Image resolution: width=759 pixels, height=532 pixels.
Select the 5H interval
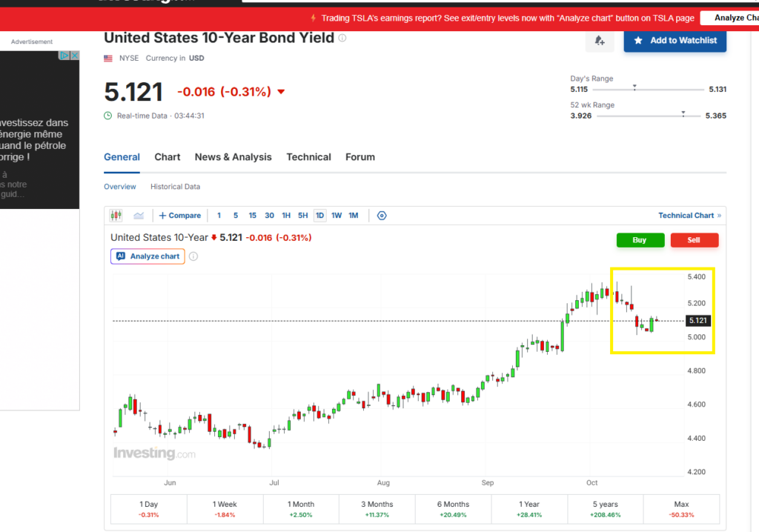303,216
